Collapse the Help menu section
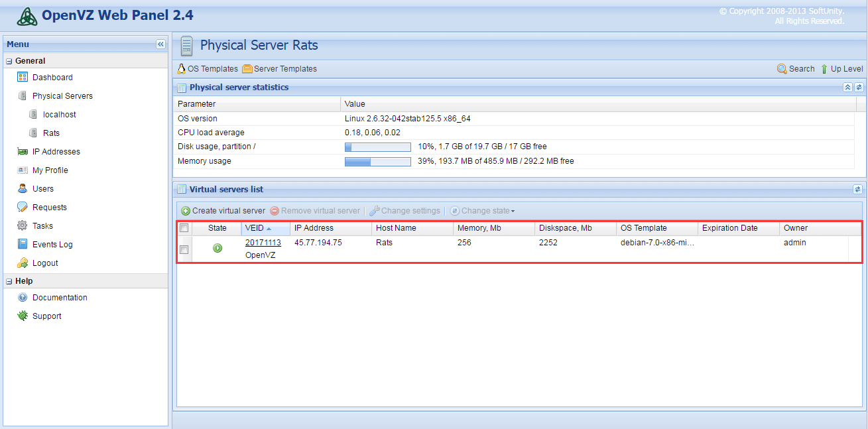This screenshot has height=429, width=868. click(x=9, y=282)
